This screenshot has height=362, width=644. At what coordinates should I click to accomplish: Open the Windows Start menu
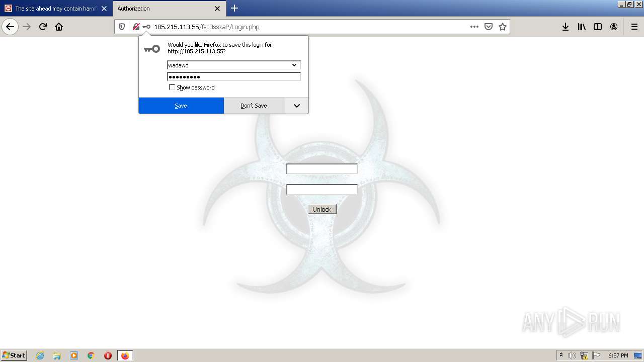(14, 355)
